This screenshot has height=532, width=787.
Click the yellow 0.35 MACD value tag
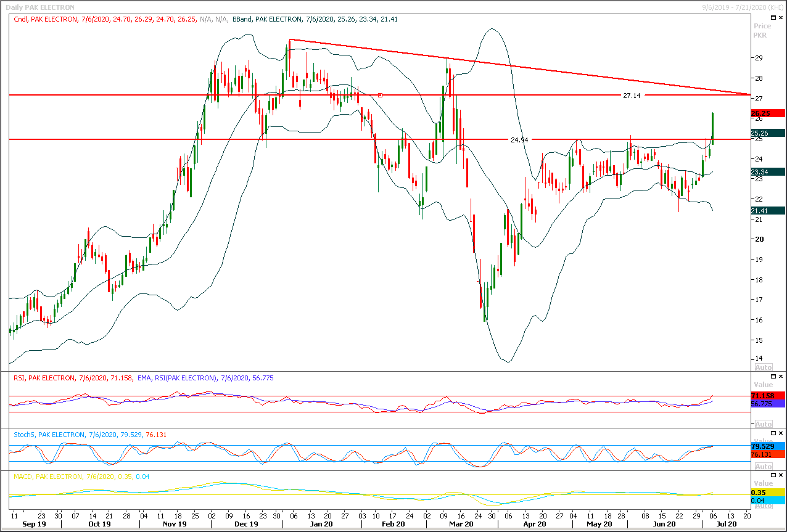(768, 493)
